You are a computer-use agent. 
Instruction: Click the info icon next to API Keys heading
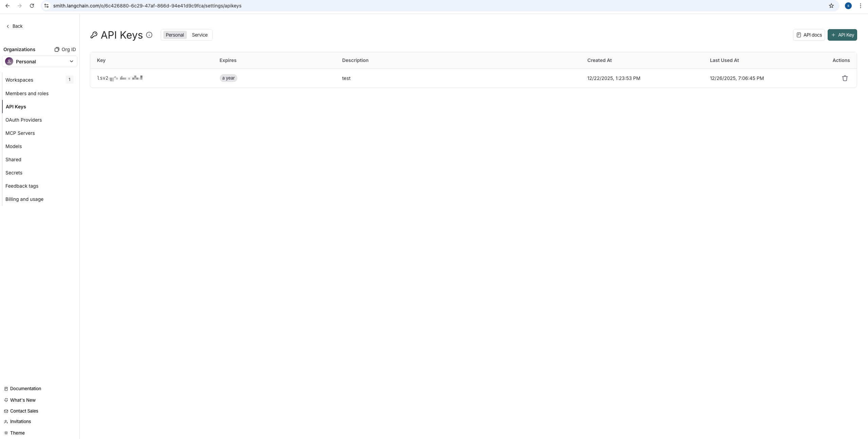pos(149,35)
